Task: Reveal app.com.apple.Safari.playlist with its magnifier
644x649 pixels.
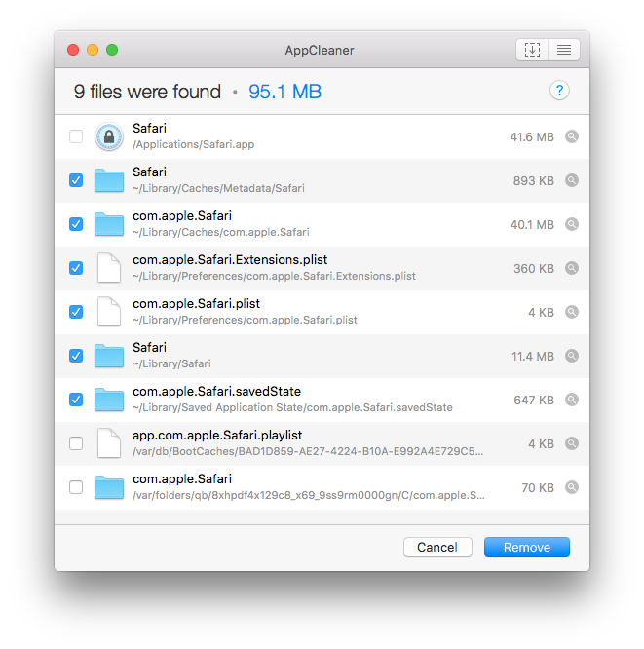Action: pos(572,443)
